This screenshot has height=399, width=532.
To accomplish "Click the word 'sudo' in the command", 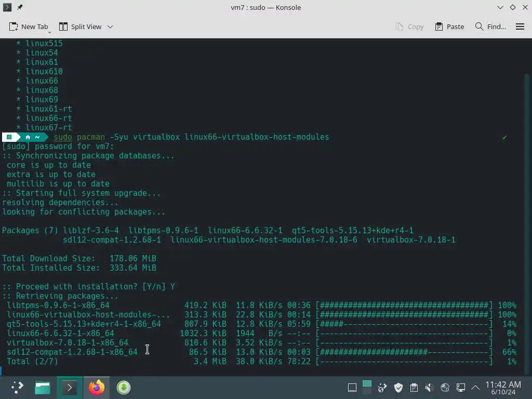I will tap(63, 137).
